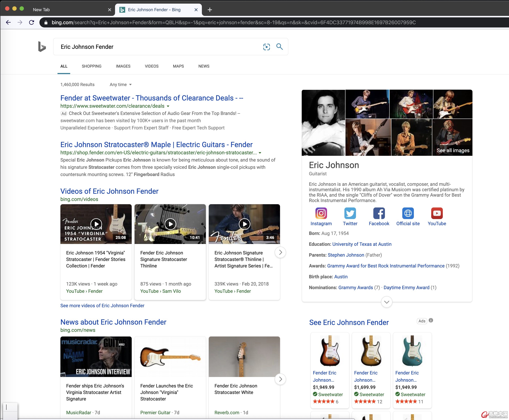
Task: Open $1,699.99 Fender Eric Johnson product
Action: tap(371, 370)
